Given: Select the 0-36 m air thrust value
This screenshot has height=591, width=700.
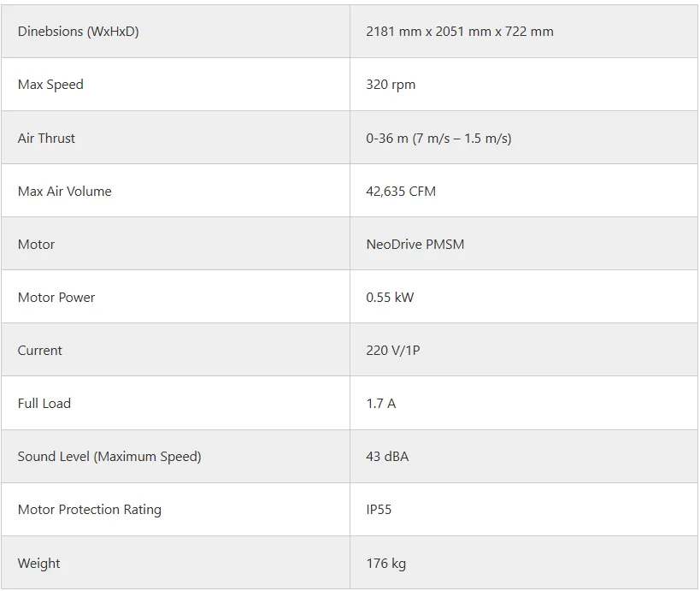Looking at the screenshot, I should [x=438, y=138].
